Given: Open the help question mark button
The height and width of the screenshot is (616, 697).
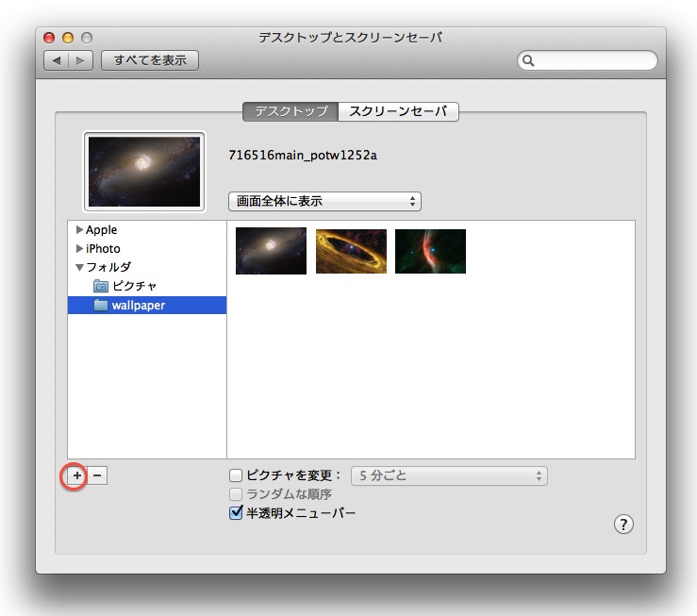Looking at the screenshot, I should 622,524.
